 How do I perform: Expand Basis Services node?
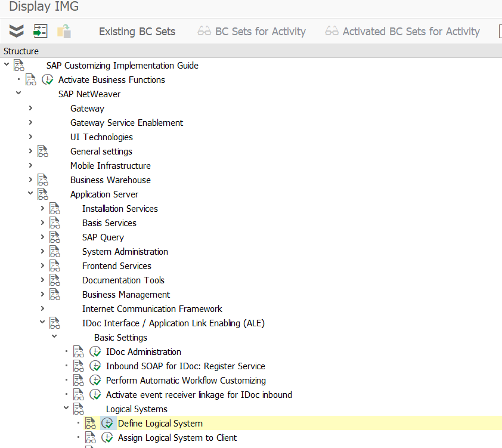coord(42,223)
